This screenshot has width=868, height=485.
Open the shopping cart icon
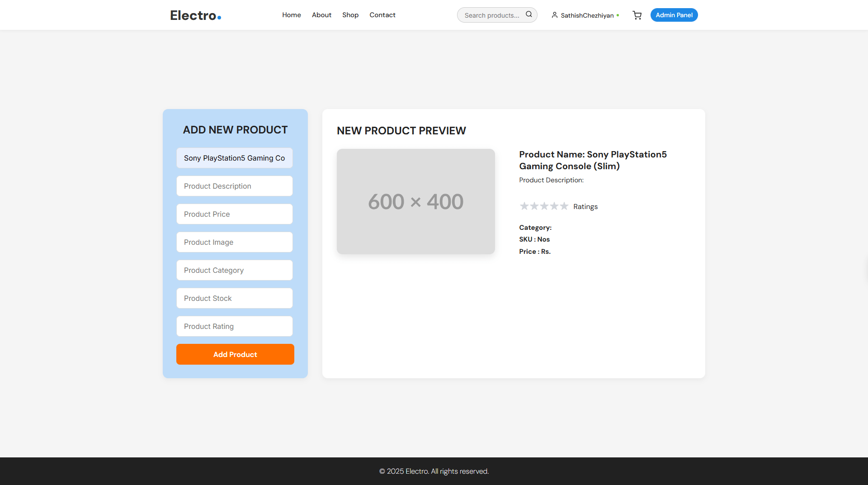click(637, 15)
